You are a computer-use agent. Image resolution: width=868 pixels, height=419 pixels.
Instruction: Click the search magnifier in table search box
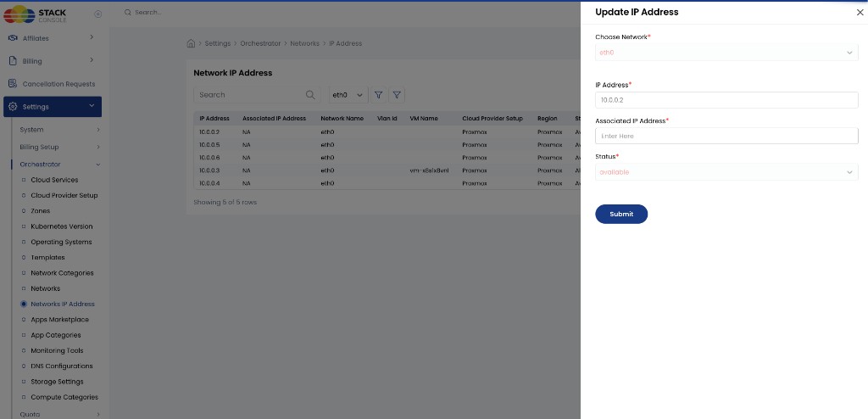[310, 95]
